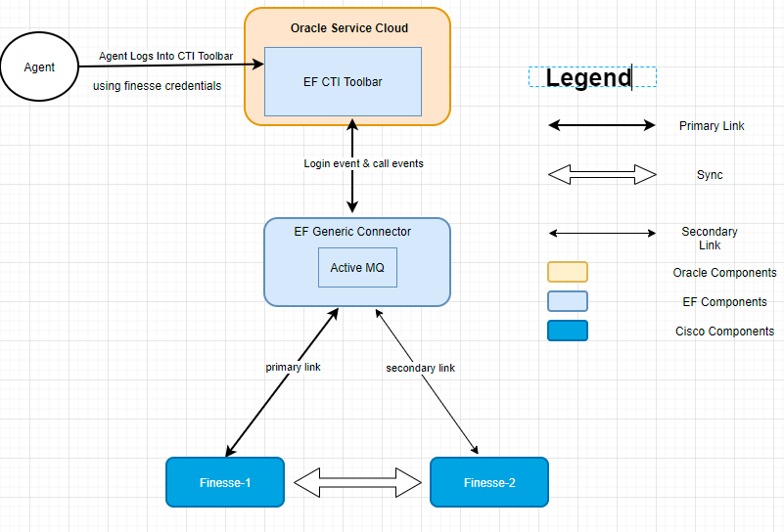Select the Agent ellipse shape

[x=39, y=67]
